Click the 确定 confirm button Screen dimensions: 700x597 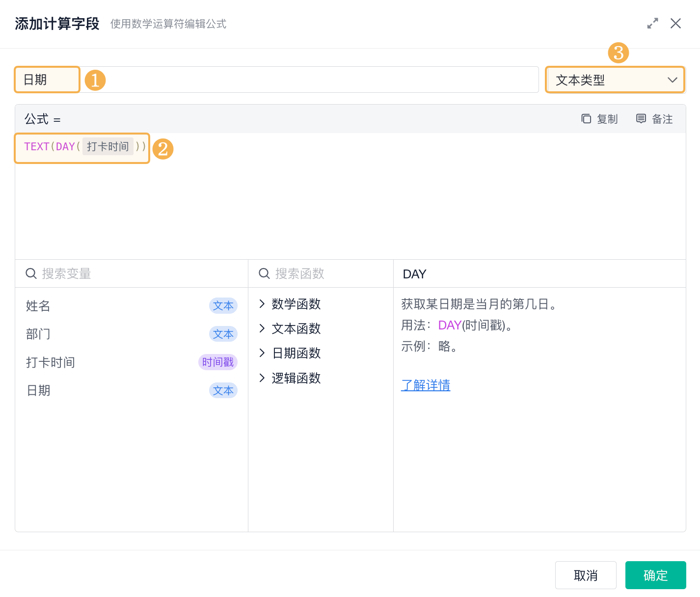click(x=655, y=575)
